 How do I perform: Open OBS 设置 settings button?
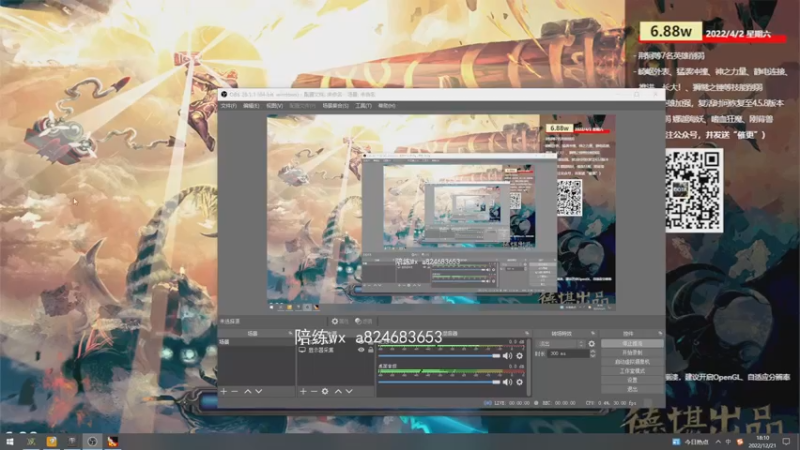point(632,380)
